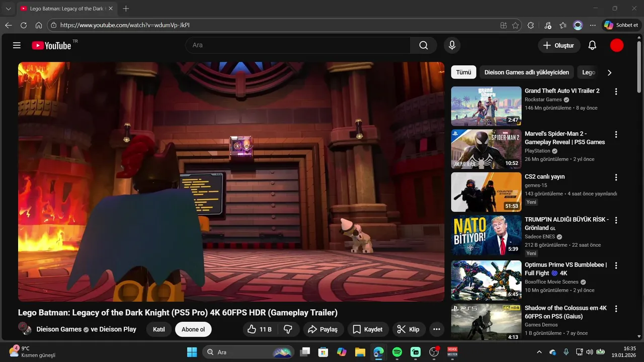Open YouTube notifications bell

[x=592, y=45]
